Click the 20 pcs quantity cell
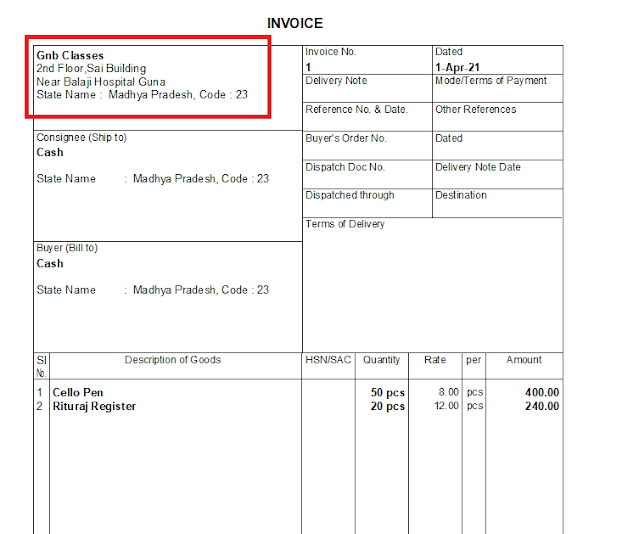This screenshot has width=639, height=534. pos(388,406)
